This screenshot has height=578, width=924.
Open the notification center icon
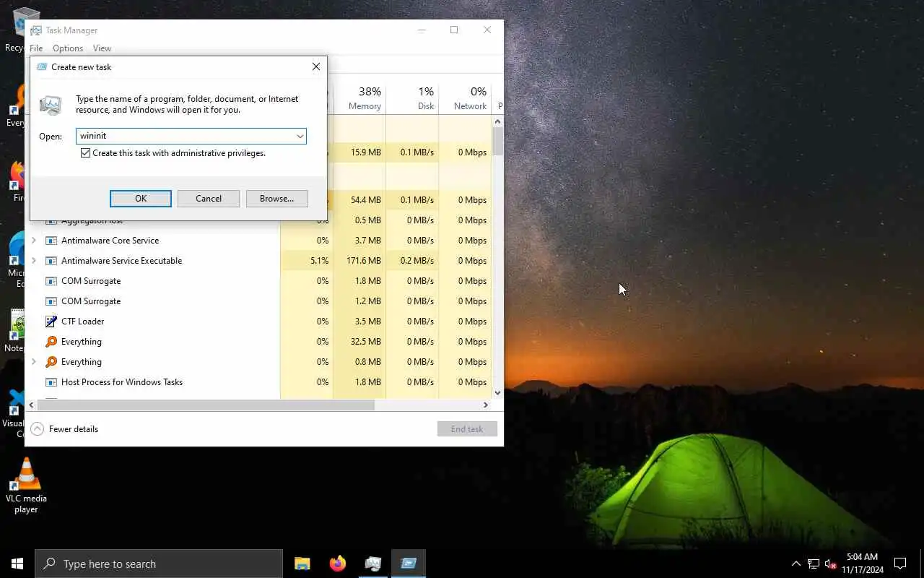click(900, 564)
